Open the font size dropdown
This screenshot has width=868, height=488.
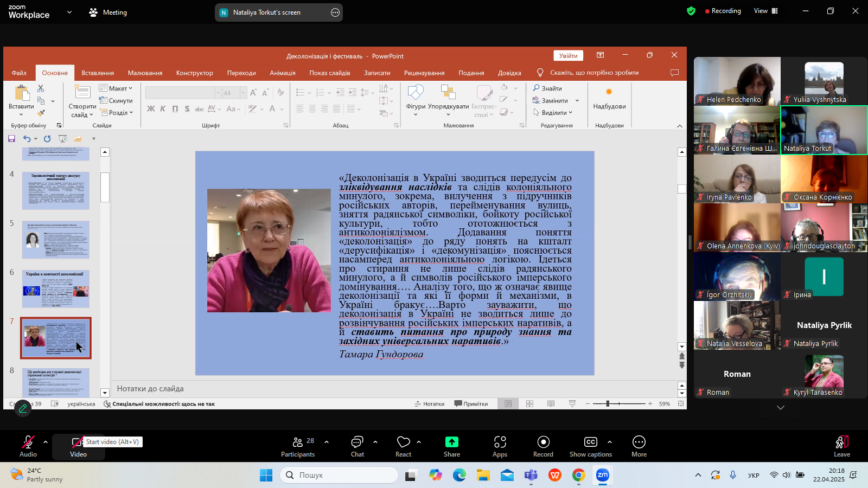[x=243, y=93]
